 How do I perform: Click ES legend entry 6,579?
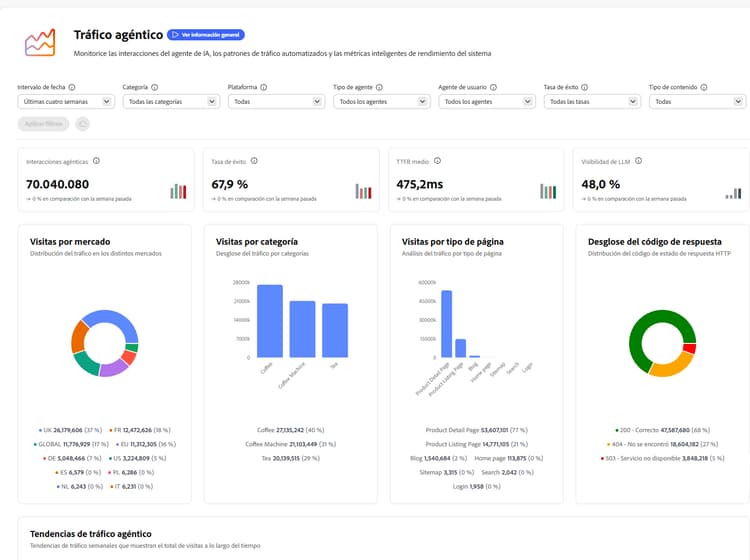pyautogui.click(x=78, y=472)
